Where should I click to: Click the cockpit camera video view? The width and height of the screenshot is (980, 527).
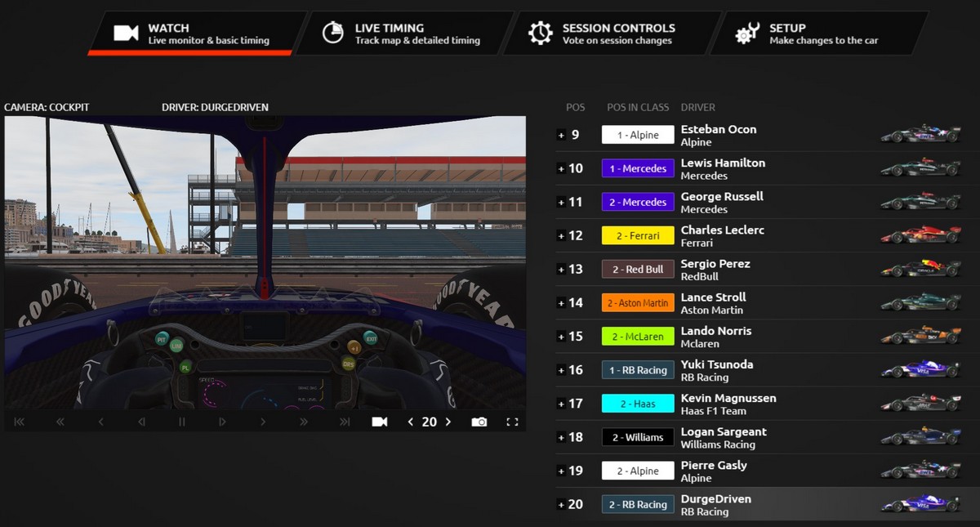(x=265, y=262)
